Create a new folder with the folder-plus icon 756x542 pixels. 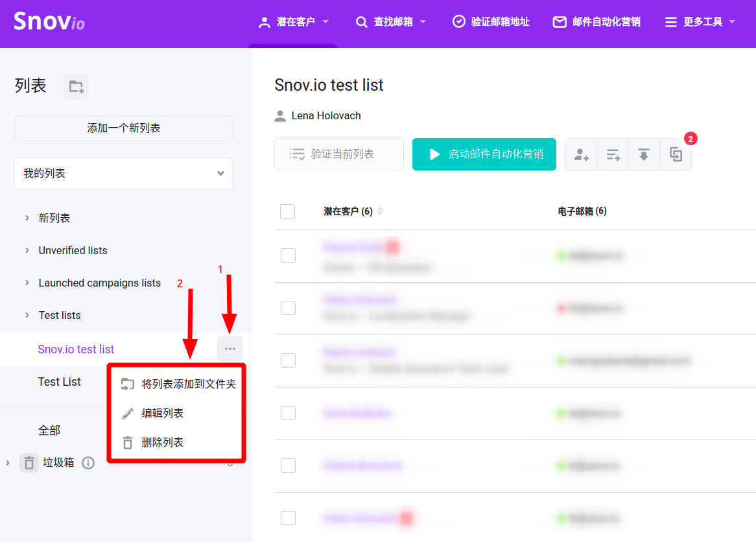point(76,86)
